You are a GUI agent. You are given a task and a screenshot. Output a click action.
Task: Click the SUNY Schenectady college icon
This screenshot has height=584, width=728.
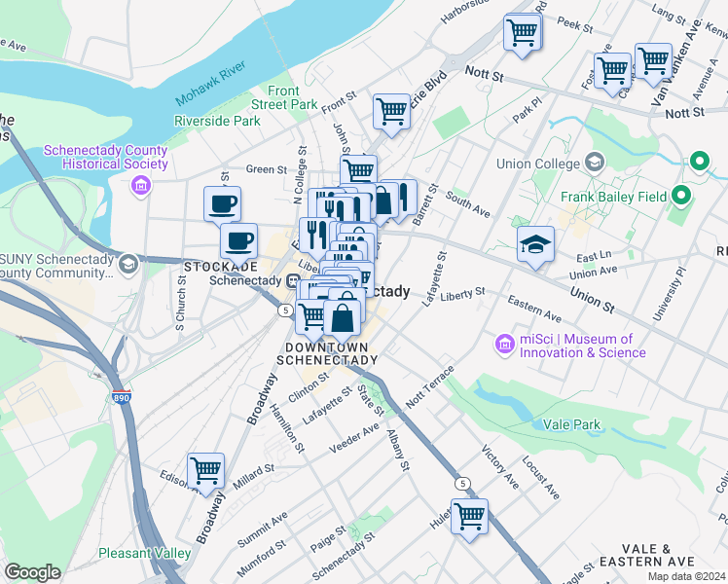128,265
